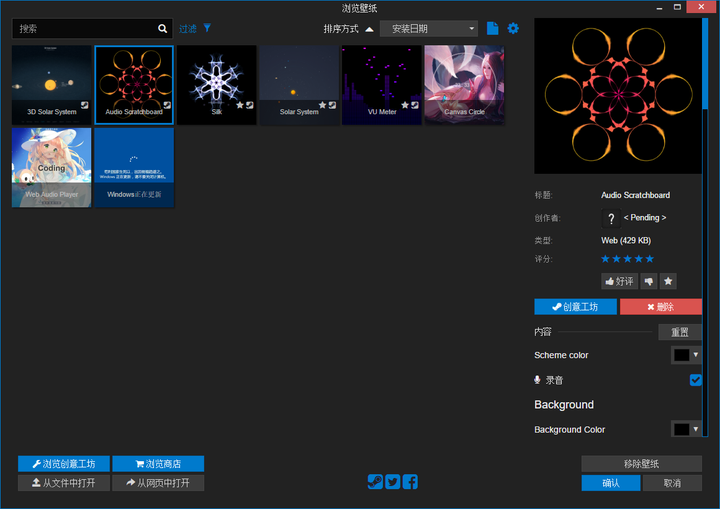This screenshot has height=509, width=720.
Task: Open the Twitter social icon
Action: point(393,482)
